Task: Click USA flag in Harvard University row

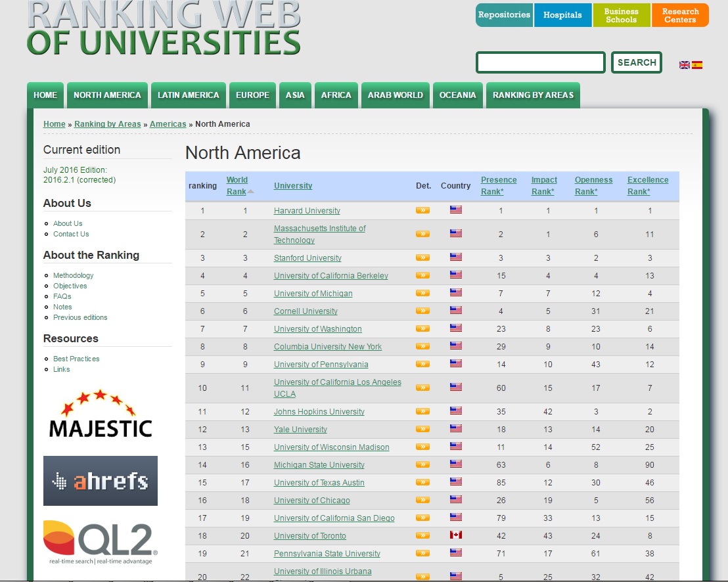Action: (456, 210)
